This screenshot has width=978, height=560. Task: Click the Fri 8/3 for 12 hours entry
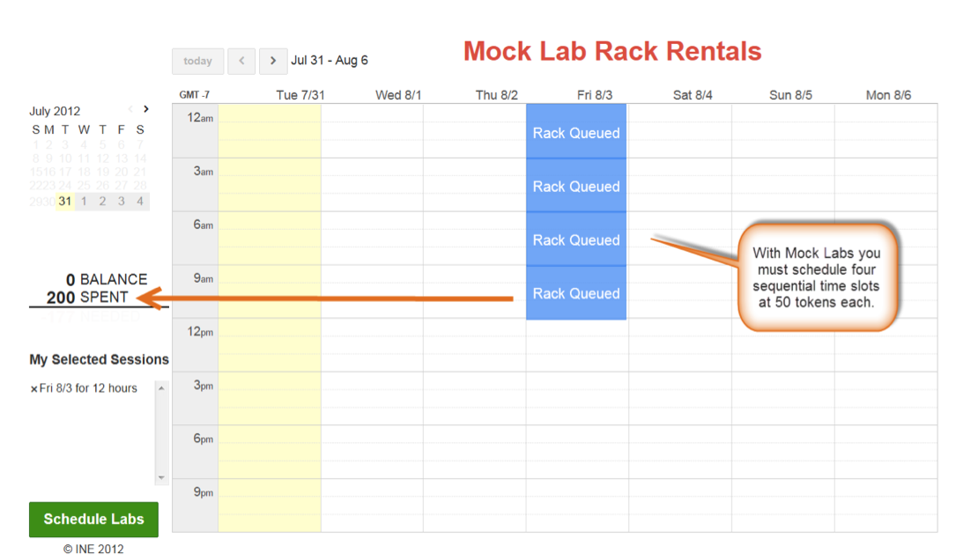88,388
